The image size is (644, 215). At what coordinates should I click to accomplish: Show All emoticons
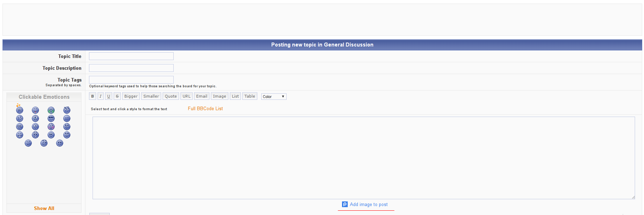coord(44,208)
